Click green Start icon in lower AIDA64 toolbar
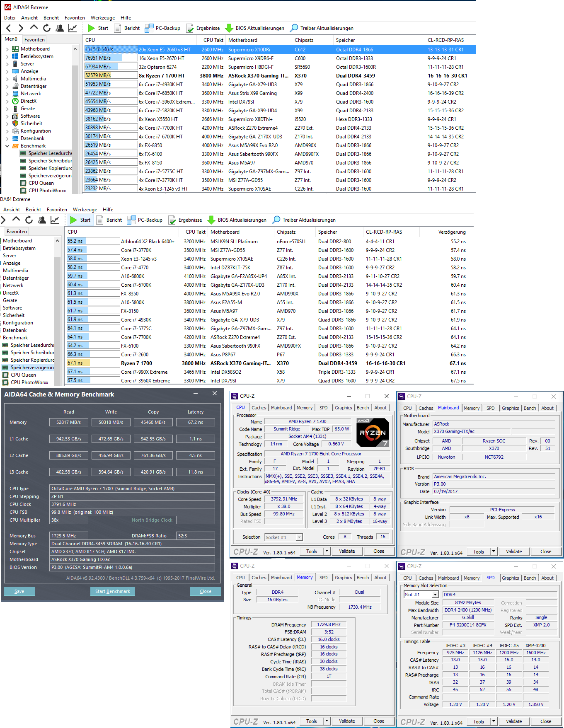The image size is (564, 728). 74,220
